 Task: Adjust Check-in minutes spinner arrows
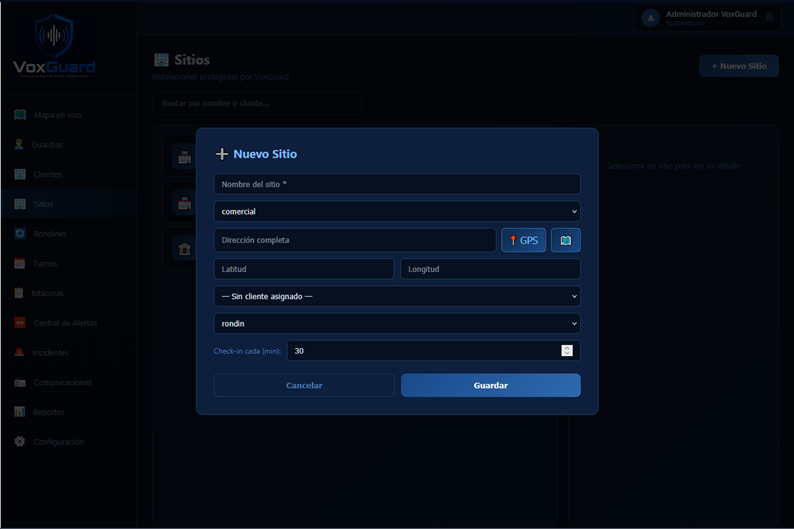point(567,350)
